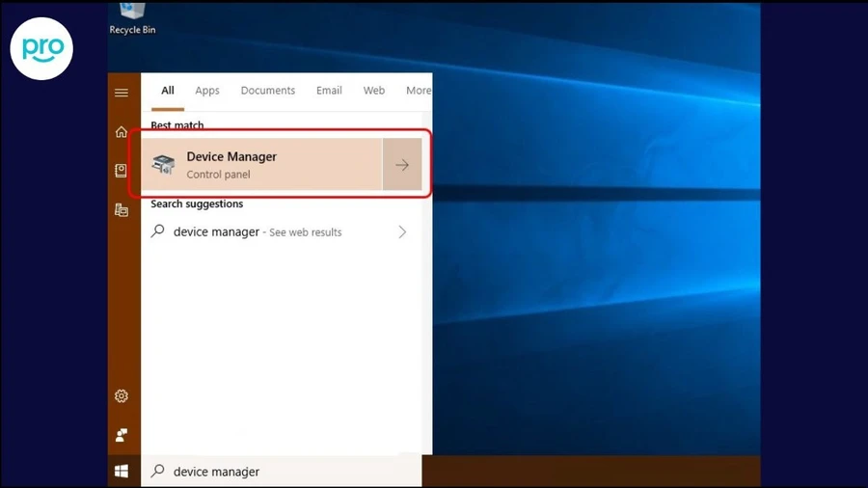Click the Feedback person icon in sidebar
The image size is (868, 488).
122,435
